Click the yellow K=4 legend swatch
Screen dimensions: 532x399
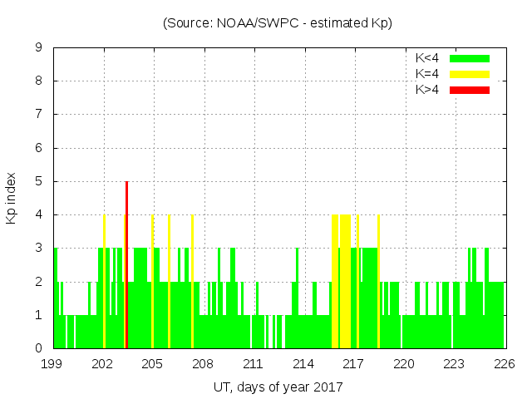coord(470,74)
